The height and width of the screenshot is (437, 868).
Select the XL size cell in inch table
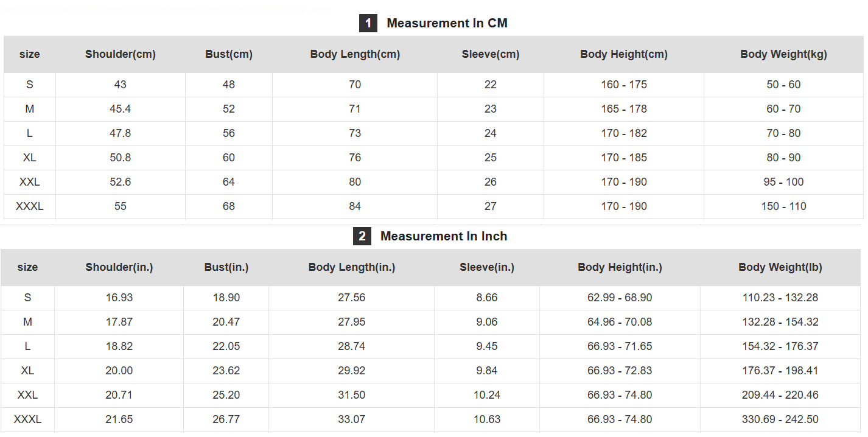click(x=27, y=371)
